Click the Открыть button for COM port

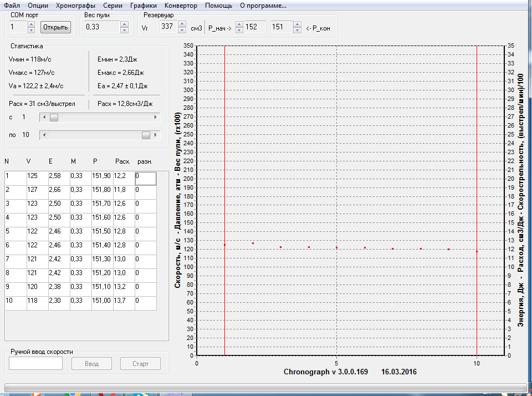tap(55, 27)
